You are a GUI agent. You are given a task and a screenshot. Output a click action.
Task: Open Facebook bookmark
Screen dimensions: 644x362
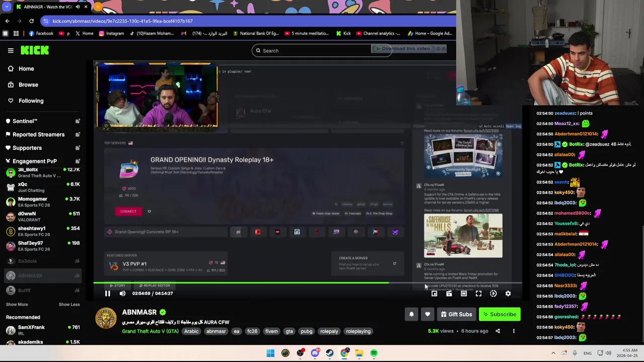(41, 34)
